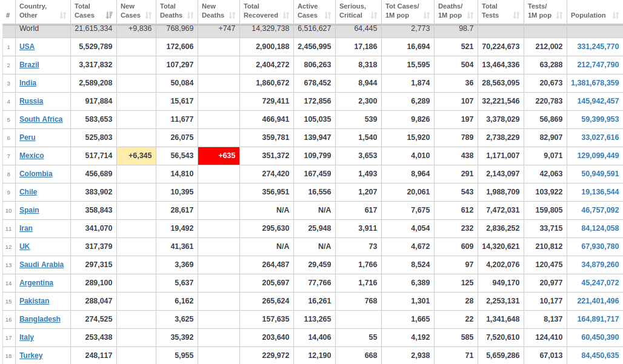
Task: Open the Bangladesh country link
Action: pyautogui.click(x=40, y=319)
